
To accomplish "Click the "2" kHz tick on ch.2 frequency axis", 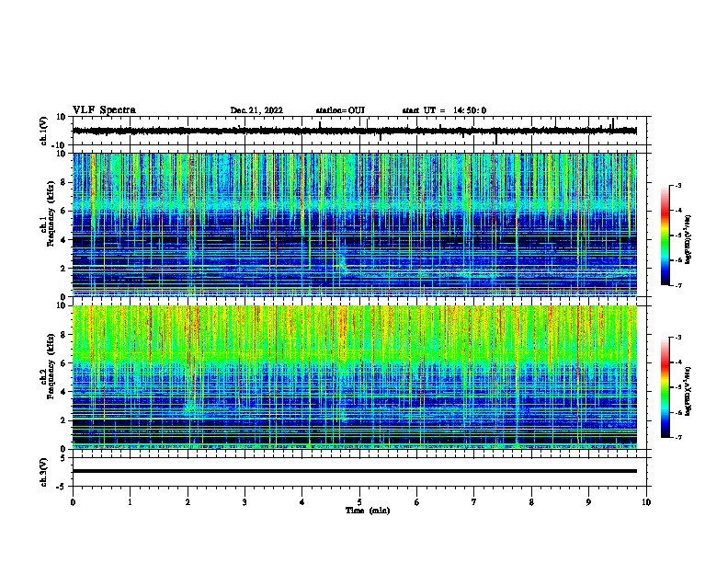I will [x=64, y=420].
